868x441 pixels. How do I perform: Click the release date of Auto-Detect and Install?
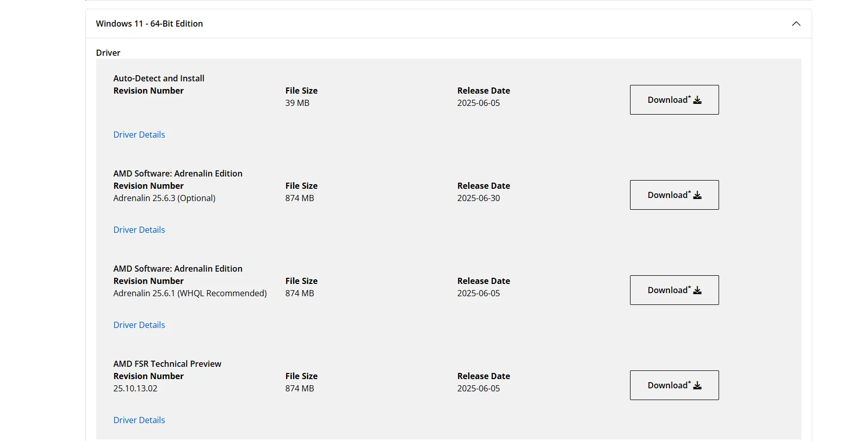[479, 103]
